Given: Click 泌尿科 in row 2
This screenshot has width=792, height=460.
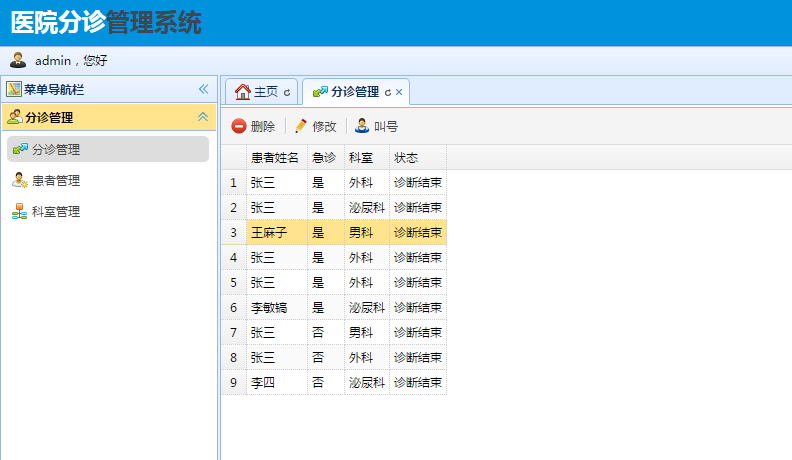Looking at the screenshot, I should coord(367,208).
